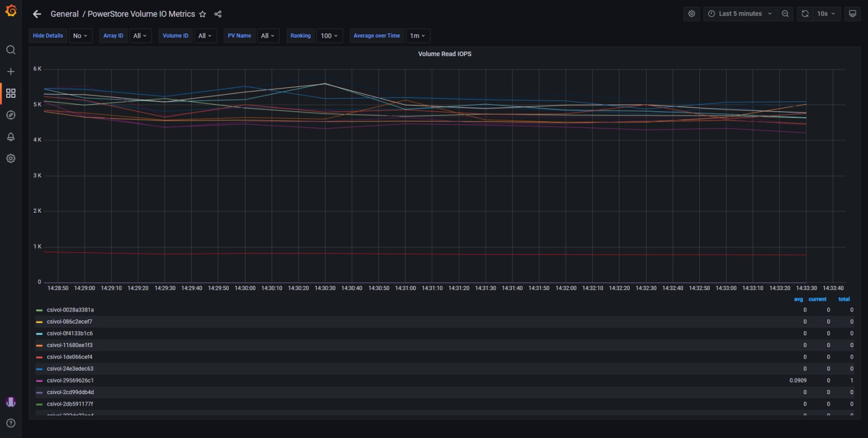868x438 pixels.
Task: Sort legend by current column
Action: (817, 299)
